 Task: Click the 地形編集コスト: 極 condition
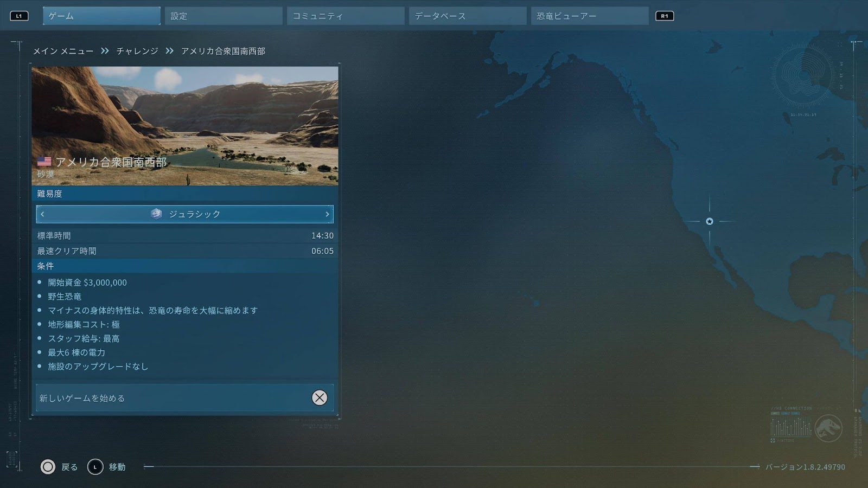click(84, 325)
